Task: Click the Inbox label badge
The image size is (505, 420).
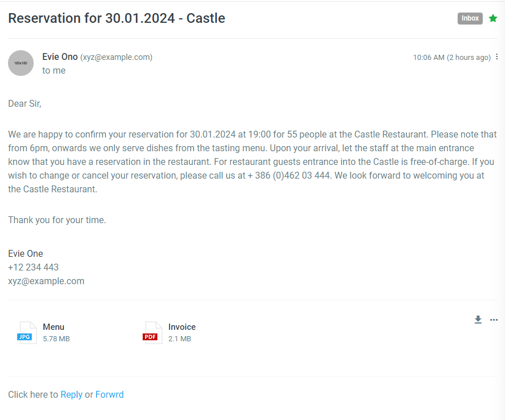Action: tap(470, 18)
